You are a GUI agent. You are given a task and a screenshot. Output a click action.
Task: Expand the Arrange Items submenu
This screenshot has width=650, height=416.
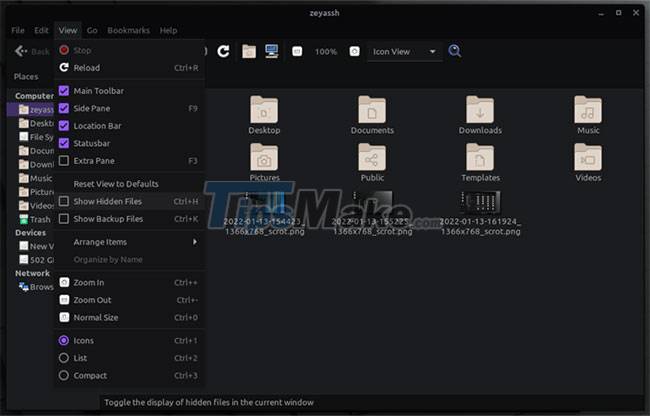(x=129, y=242)
